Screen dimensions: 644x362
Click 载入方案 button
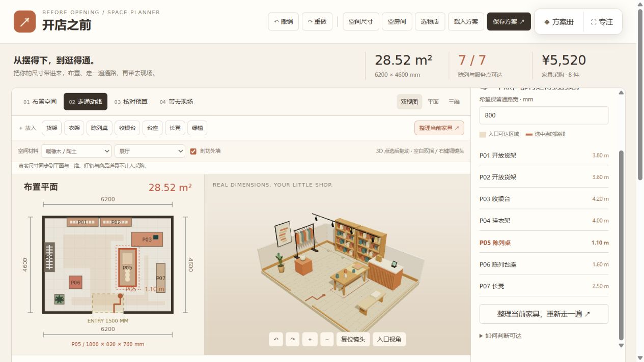(x=466, y=22)
